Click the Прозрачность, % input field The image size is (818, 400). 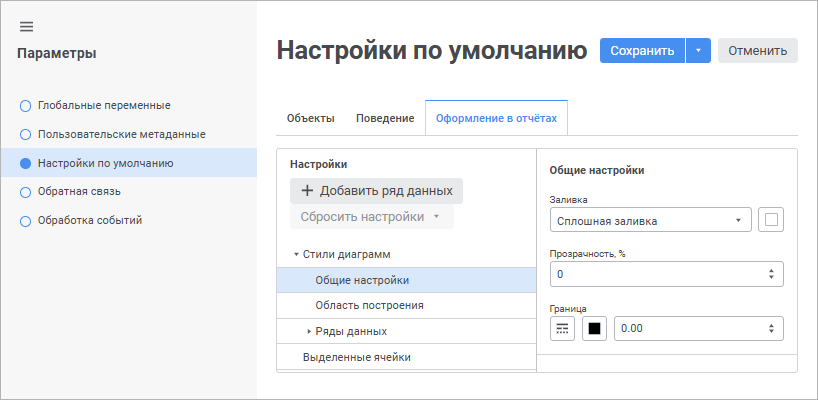point(667,274)
